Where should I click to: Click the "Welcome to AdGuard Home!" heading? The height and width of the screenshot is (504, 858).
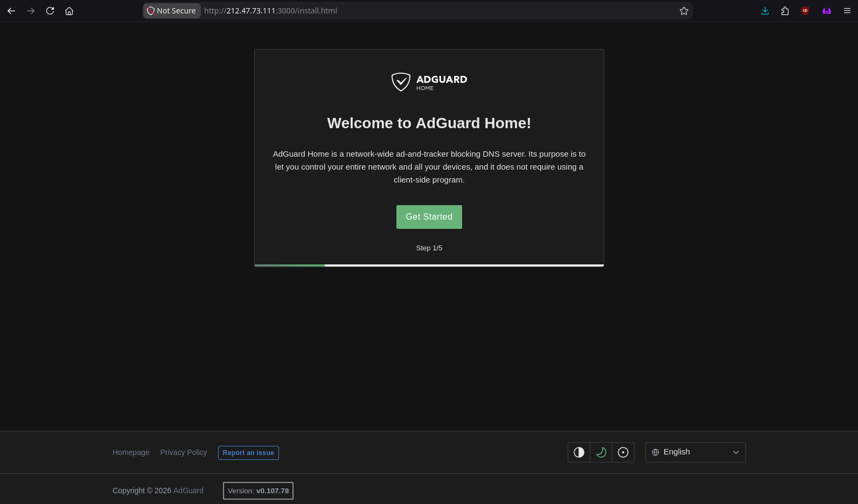pyautogui.click(x=429, y=123)
